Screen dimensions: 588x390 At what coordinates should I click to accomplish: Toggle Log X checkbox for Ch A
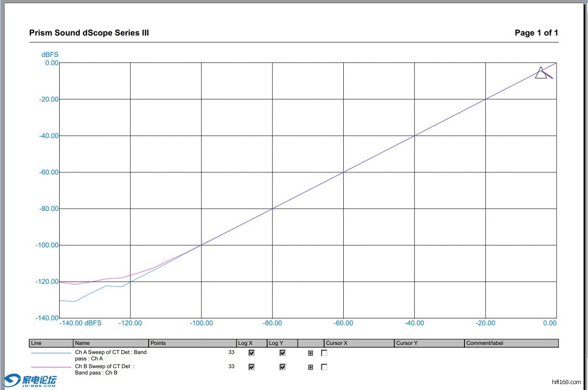coord(252,353)
